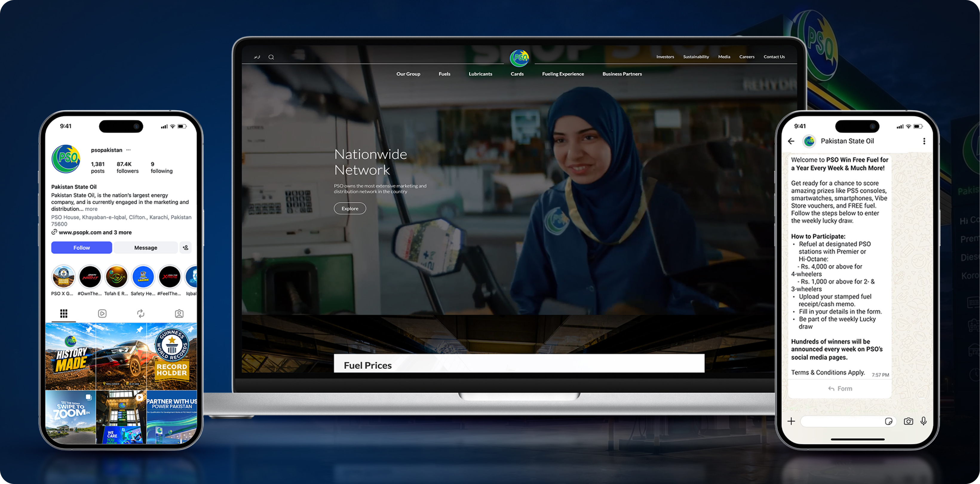Tap the Form reply button

click(x=840, y=388)
